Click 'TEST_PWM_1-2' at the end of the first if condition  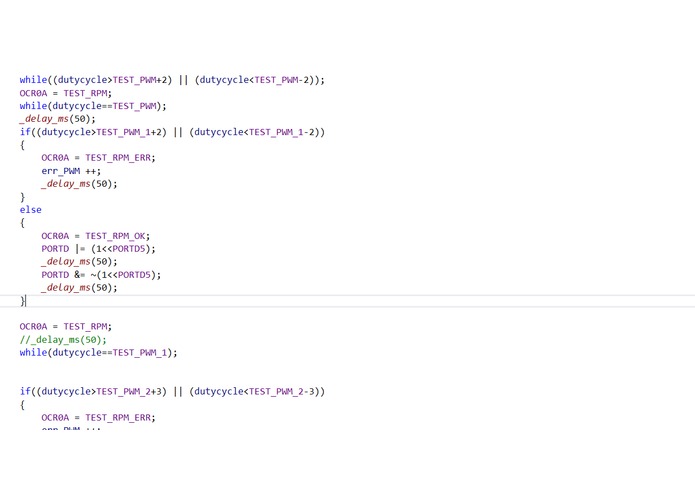(281, 132)
